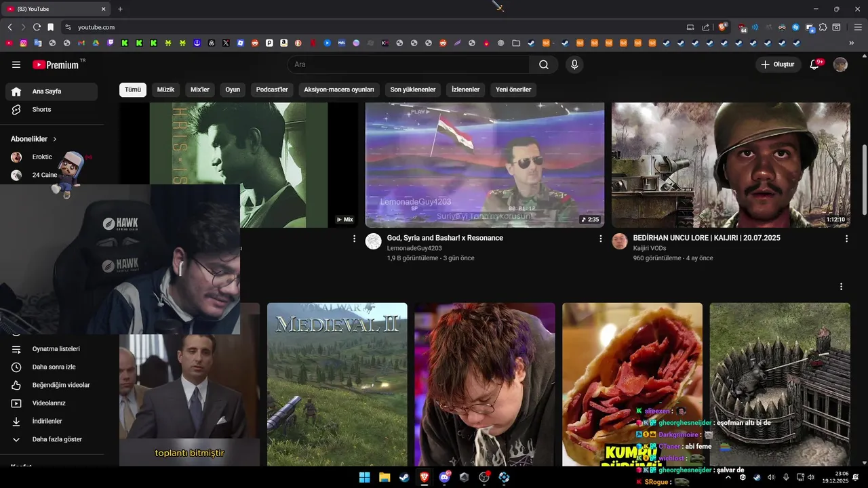Go to 'Ana Sayfa' in sidebar
868x488 pixels.
tap(52, 91)
